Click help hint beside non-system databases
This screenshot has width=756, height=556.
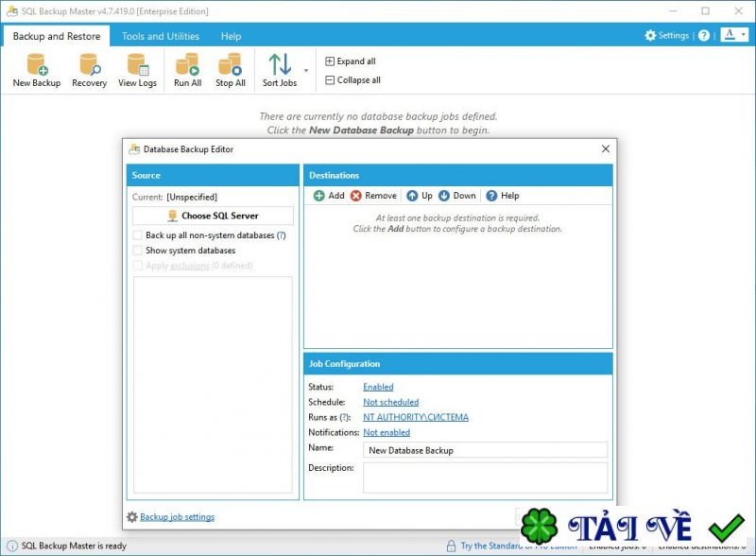(281, 235)
